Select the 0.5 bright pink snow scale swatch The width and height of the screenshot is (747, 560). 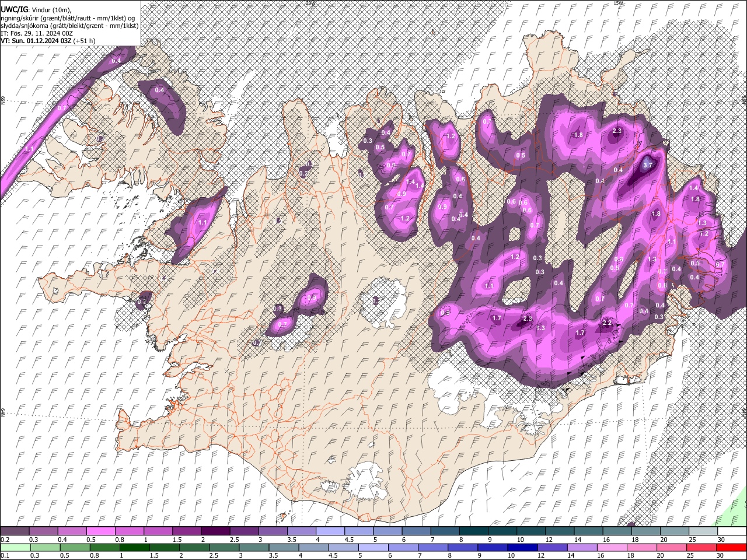point(100,531)
